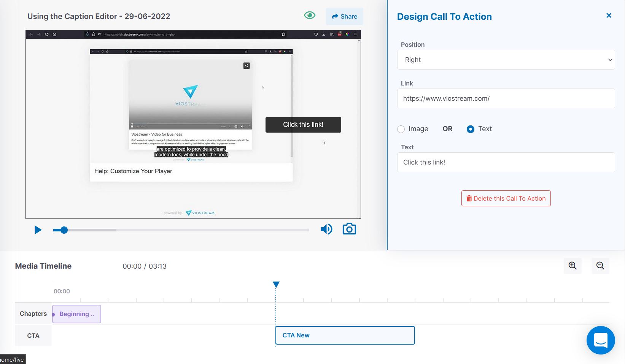Click the Share button

(344, 16)
